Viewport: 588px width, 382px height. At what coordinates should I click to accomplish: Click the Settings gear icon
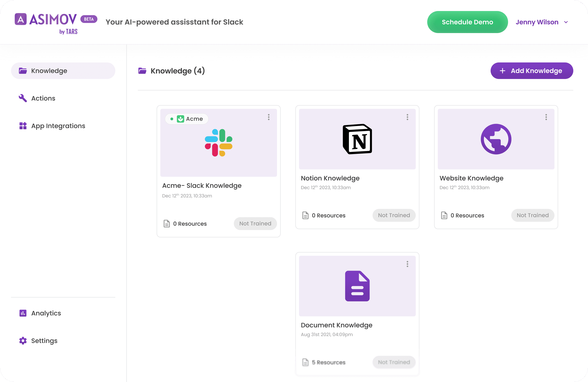23,340
